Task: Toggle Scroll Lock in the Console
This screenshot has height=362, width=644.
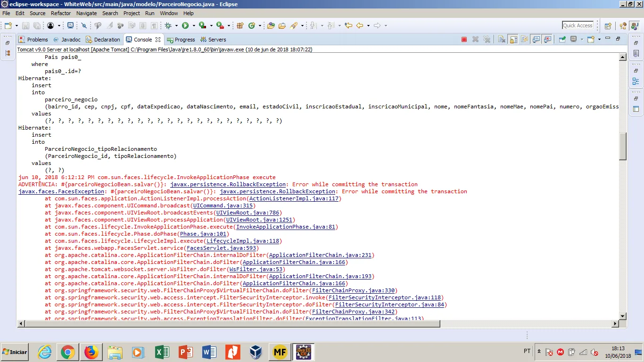Action: click(513, 40)
